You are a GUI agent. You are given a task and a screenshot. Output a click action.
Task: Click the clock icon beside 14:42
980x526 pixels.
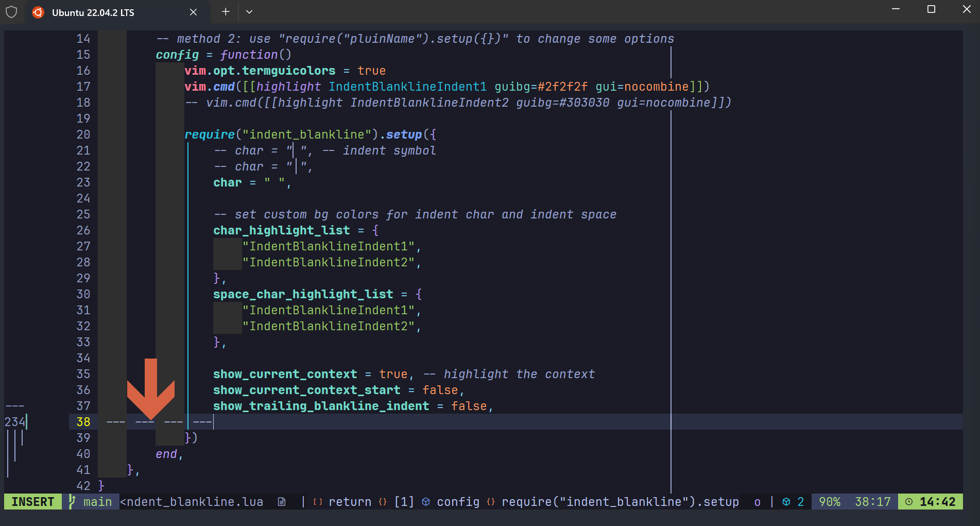909,501
